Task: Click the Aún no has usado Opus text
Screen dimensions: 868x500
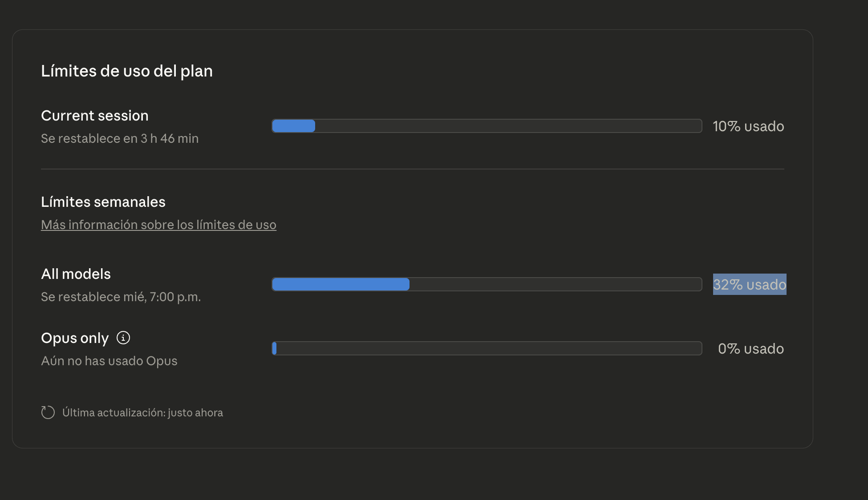Action: 109,361
